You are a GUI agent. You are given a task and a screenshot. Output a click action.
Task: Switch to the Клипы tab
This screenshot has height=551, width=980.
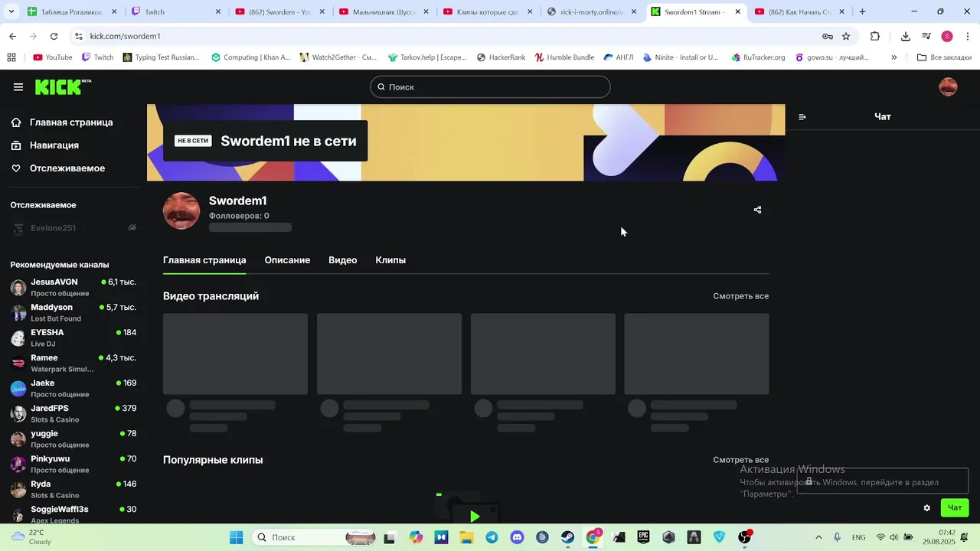[390, 260]
